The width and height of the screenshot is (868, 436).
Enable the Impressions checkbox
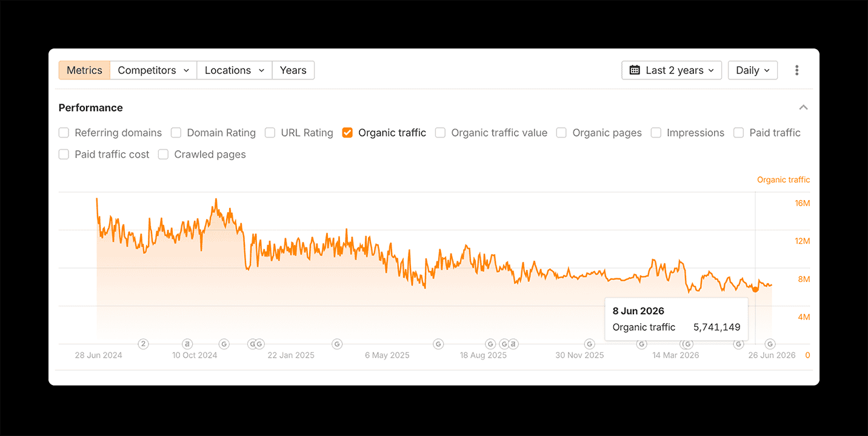coord(656,133)
